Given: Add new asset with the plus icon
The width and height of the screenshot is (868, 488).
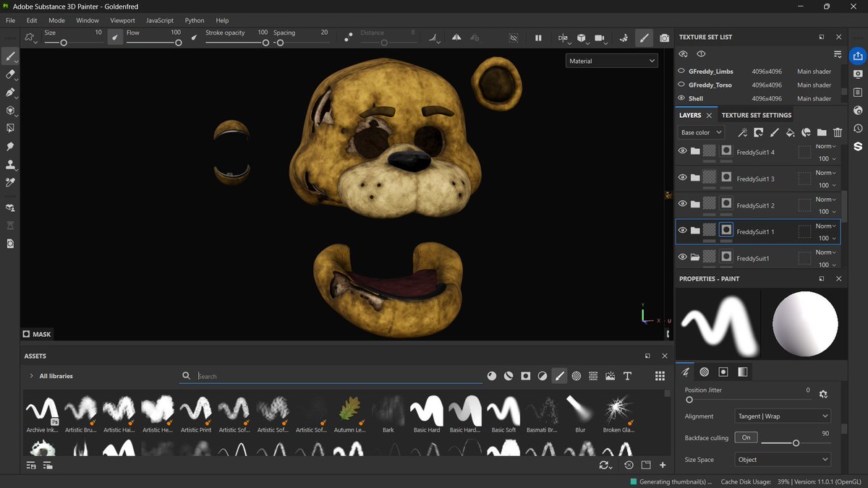Looking at the screenshot, I should [663, 465].
